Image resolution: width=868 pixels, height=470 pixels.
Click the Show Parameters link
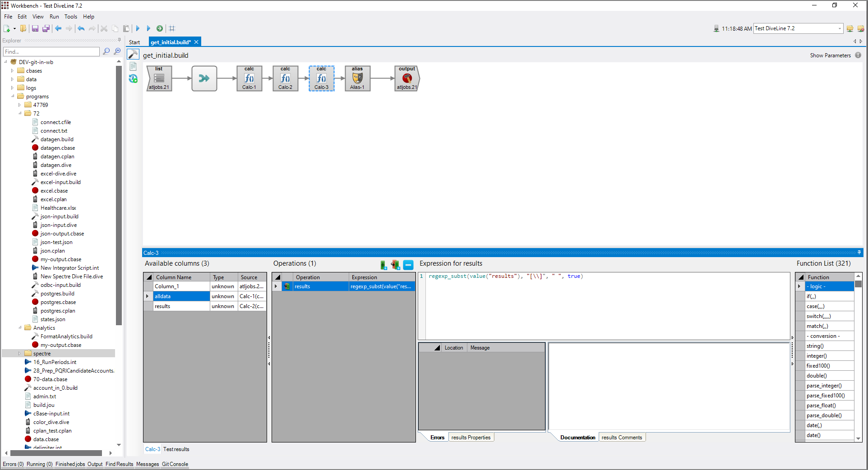click(x=830, y=55)
